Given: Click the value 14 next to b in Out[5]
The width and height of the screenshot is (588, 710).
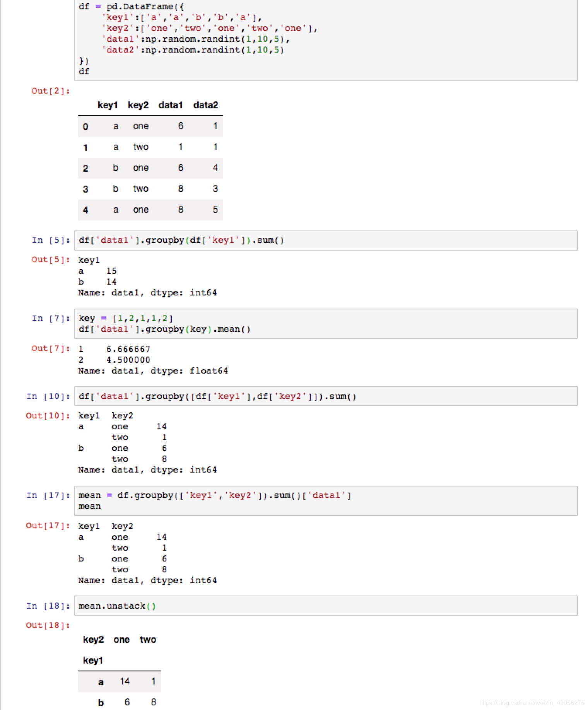Looking at the screenshot, I should pyautogui.click(x=111, y=282).
